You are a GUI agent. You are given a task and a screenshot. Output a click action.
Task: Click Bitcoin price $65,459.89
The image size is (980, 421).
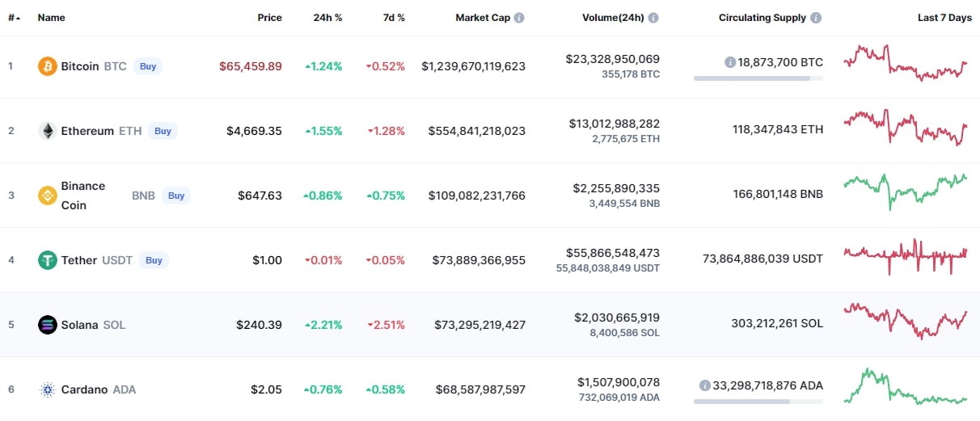pos(251,66)
